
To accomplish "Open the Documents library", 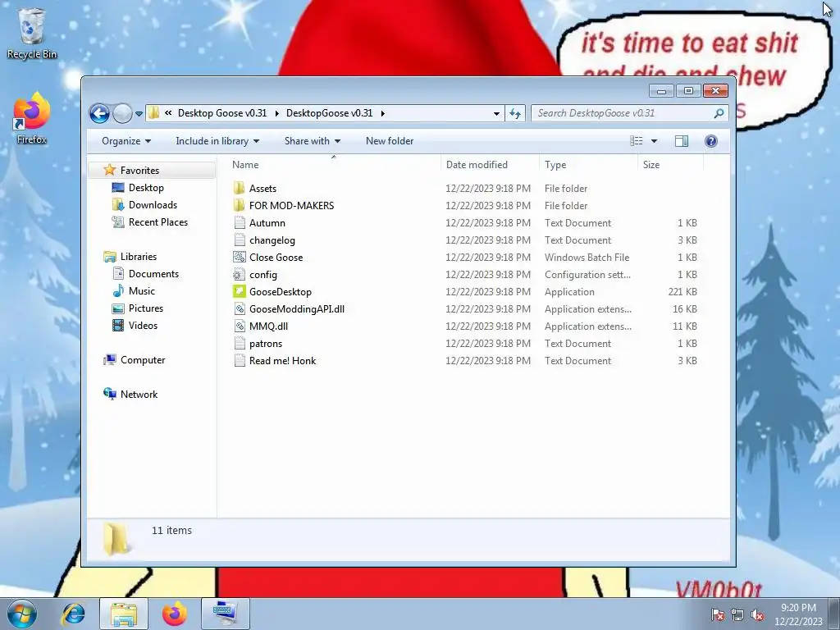I will click(x=153, y=274).
